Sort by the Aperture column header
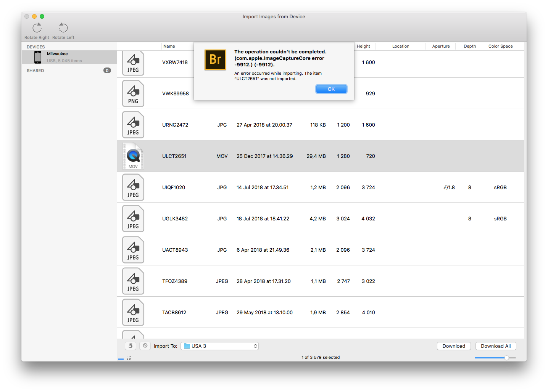The width and height of the screenshot is (548, 392). tap(441, 46)
